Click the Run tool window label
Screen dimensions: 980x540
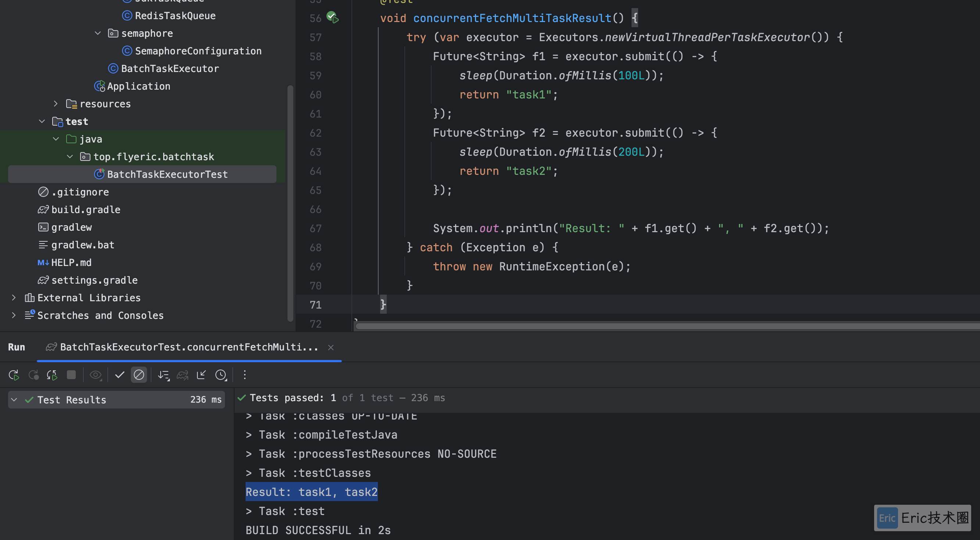point(17,347)
